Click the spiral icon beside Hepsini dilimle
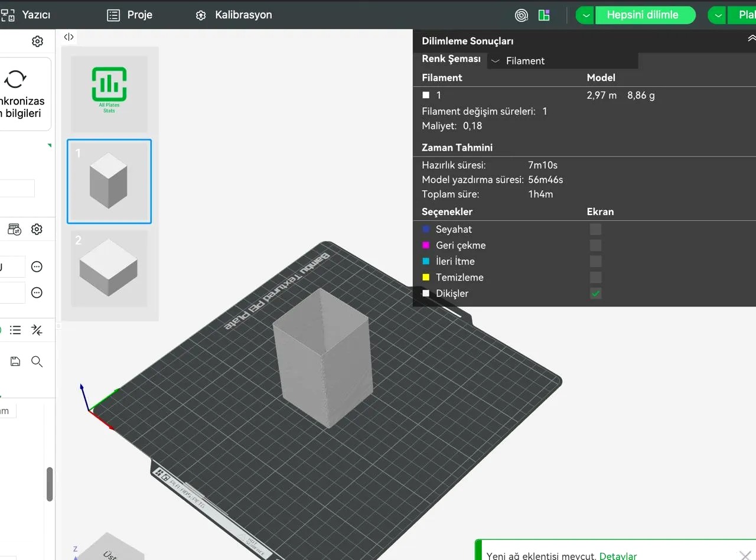 522,15
